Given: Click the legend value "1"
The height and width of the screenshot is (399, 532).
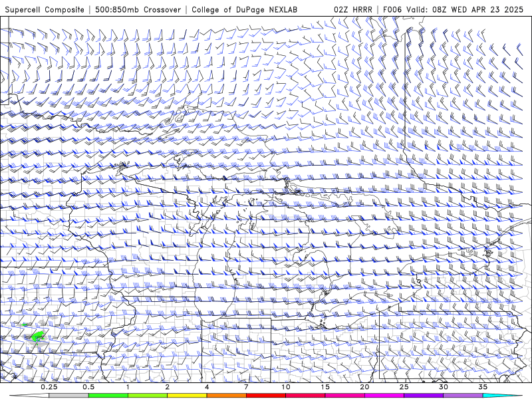Looking at the screenshot, I should click(128, 387).
